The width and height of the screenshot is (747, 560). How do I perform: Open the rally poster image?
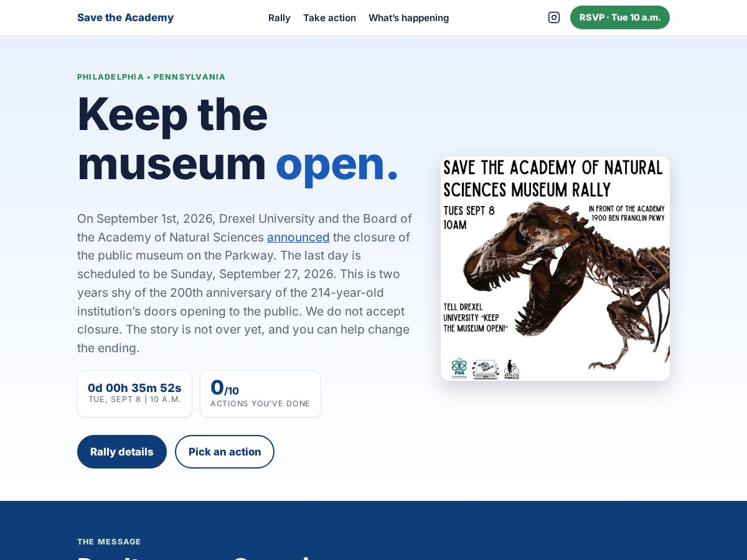pos(555,269)
